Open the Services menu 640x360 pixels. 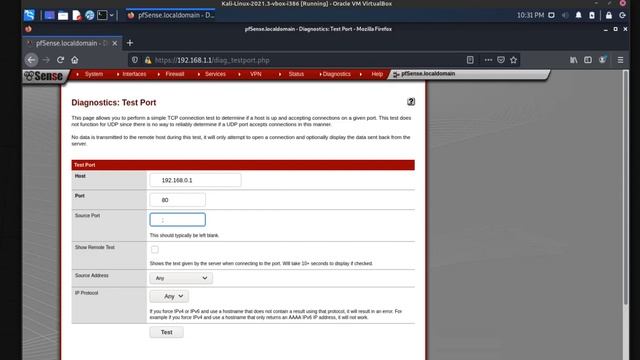(x=215, y=74)
